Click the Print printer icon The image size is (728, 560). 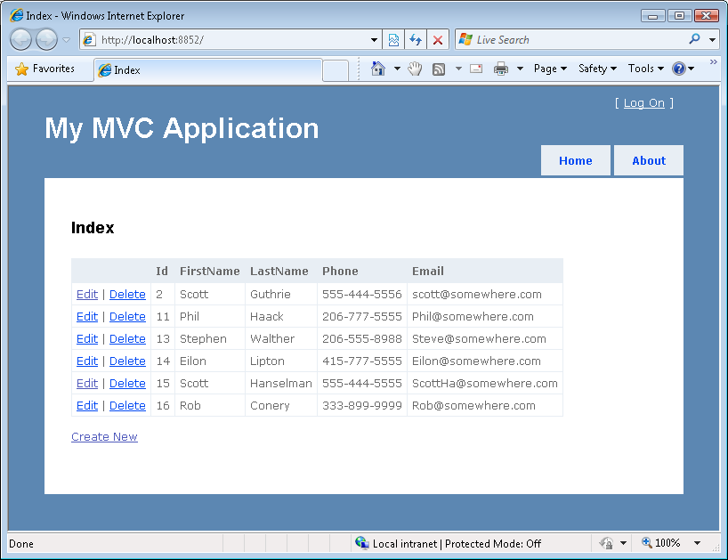point(501,69)
